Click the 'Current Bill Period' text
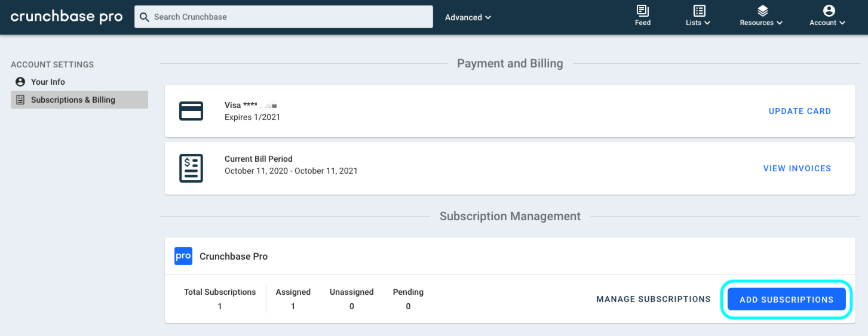The image size is (868, 336). pyautogui.click(x=259, y=159)
